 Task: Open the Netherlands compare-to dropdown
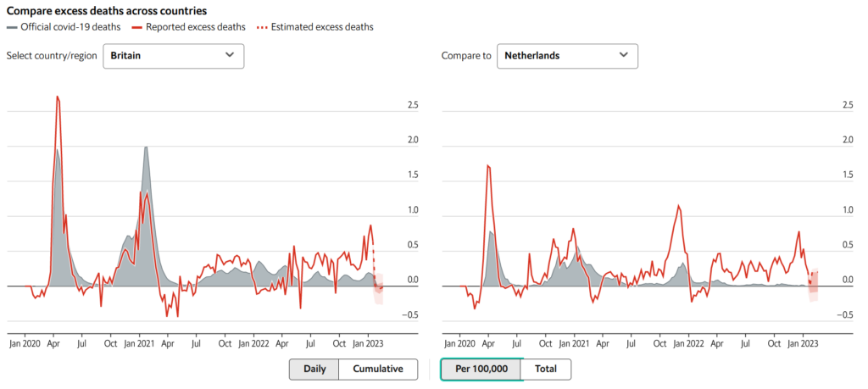click(x=566, y=56)
